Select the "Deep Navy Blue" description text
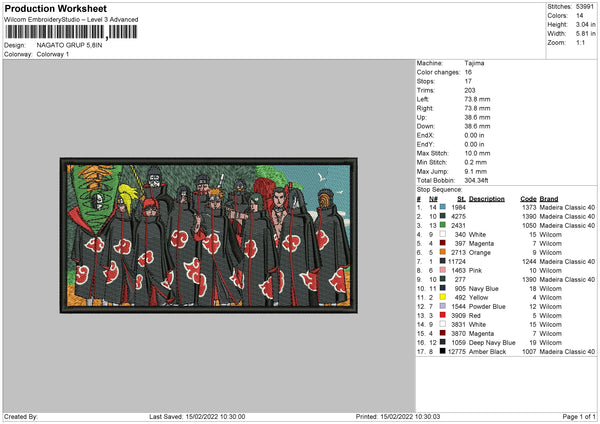The image size is (600, 424). [x=492, y=342]
